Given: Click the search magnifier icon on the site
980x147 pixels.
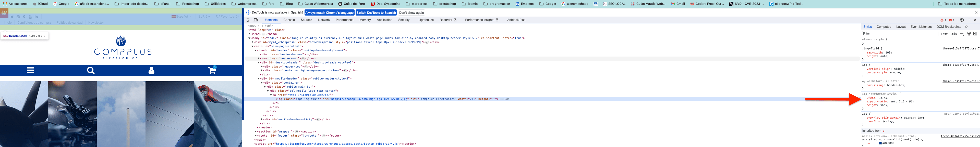Looking at the screenshot, I should (91, 70).
